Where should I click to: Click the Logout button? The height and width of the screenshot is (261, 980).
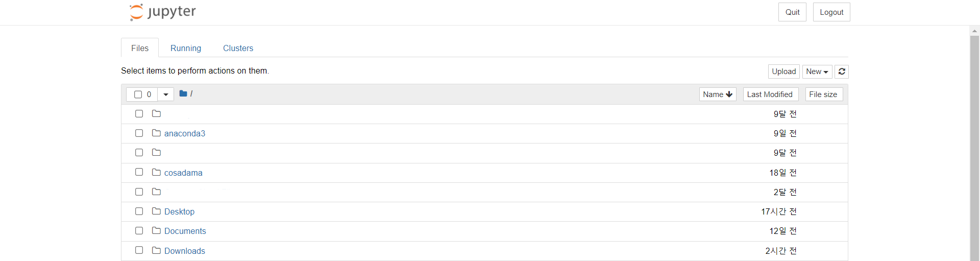pyautogui.click(x=831, y=12)
